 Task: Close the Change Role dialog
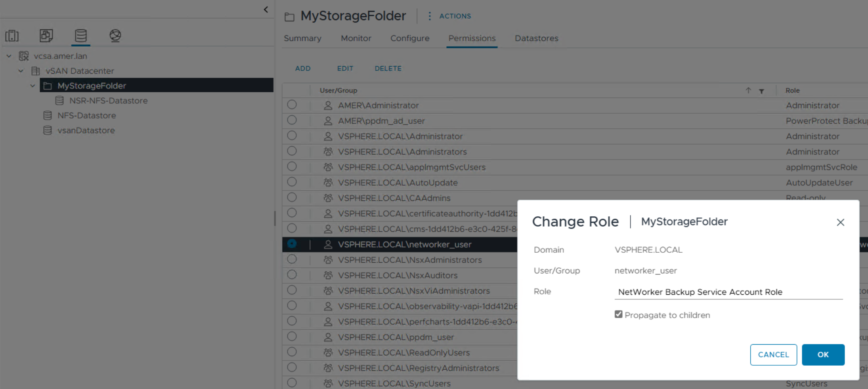[841, 222]
